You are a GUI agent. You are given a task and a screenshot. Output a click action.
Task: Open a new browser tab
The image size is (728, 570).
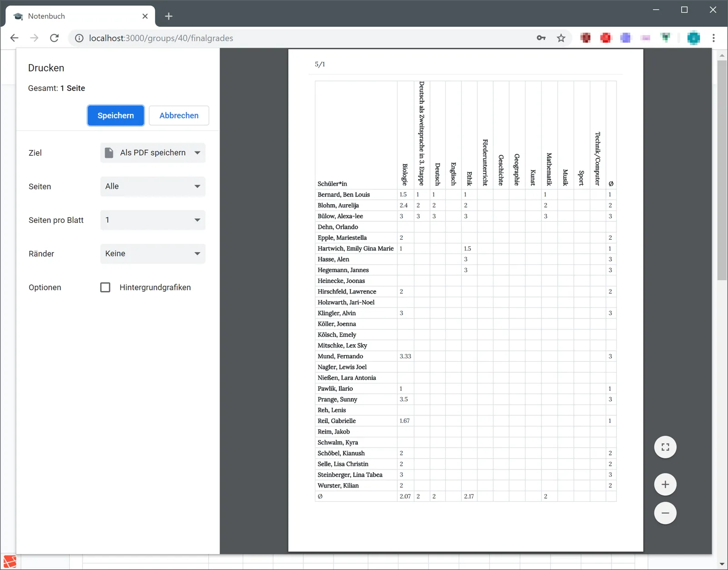[169, 16]
